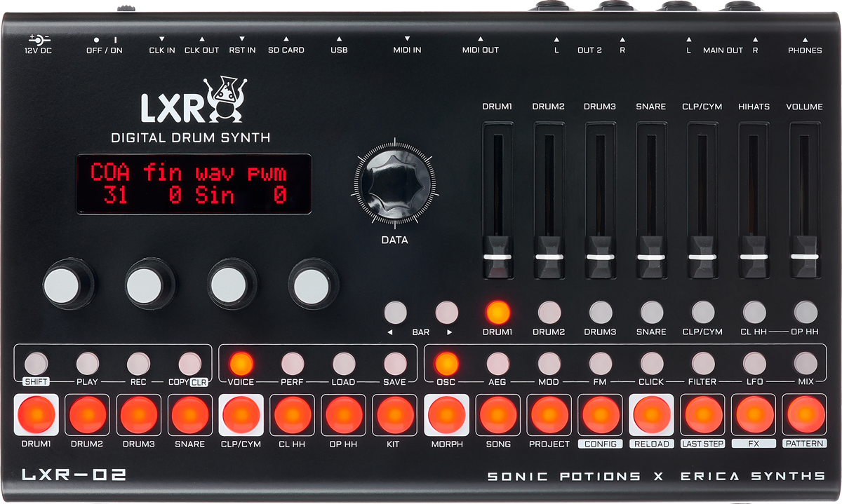This screenshot has height=504, width=842.
Task: Click the BAR left arrow button
Action: pos(396,313)
